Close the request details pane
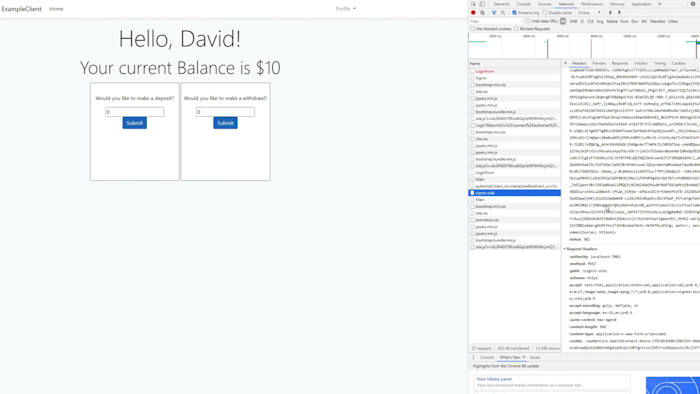 tap(566, 63)
